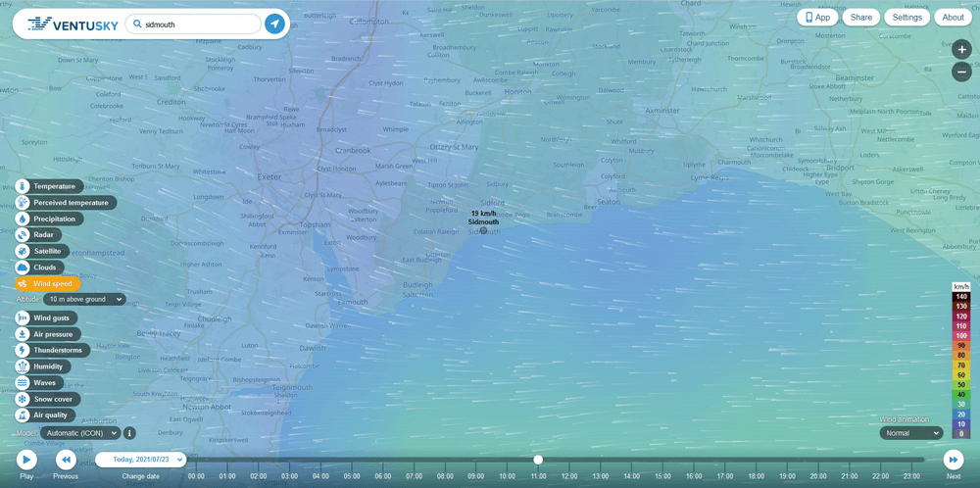Enable the Precipitation layer
The width and height of the screenshot is (980, 488).
tap(54, 219)
